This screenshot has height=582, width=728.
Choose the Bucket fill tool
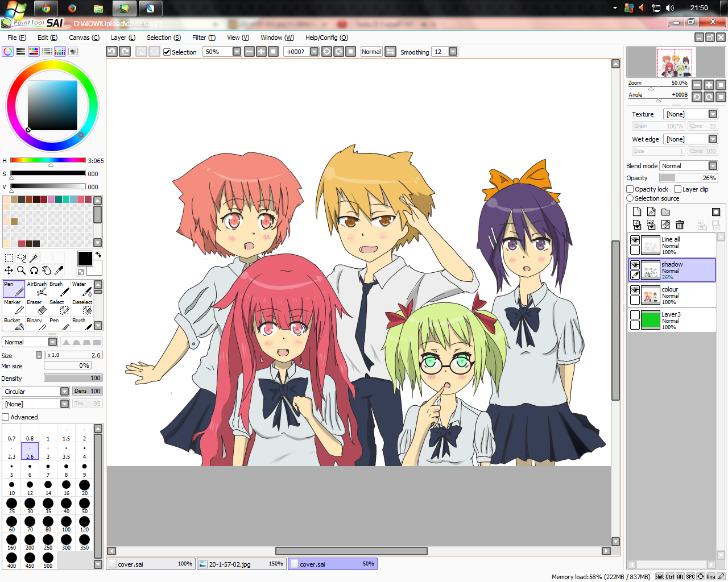(14, 324)
